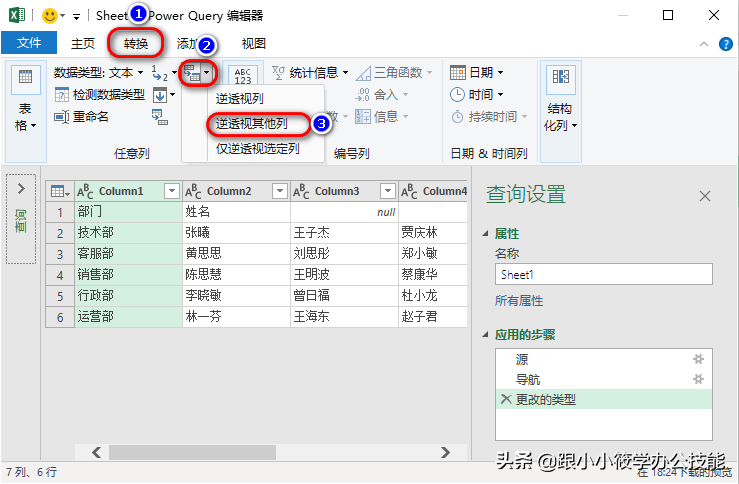Click the horizontal scrollbar thumb
The image size is (739, 484).
tap(192, 452)
